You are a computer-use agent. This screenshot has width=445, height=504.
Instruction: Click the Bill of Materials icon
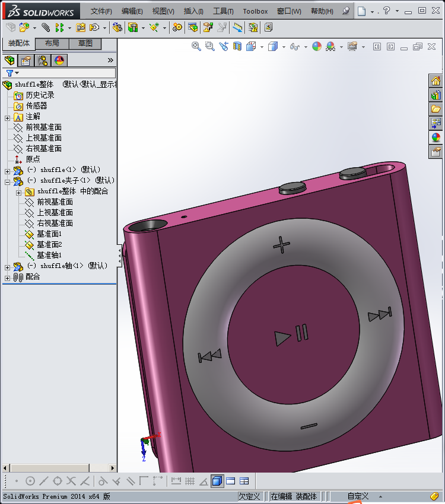pyautogui.click(x=193, y=27)
